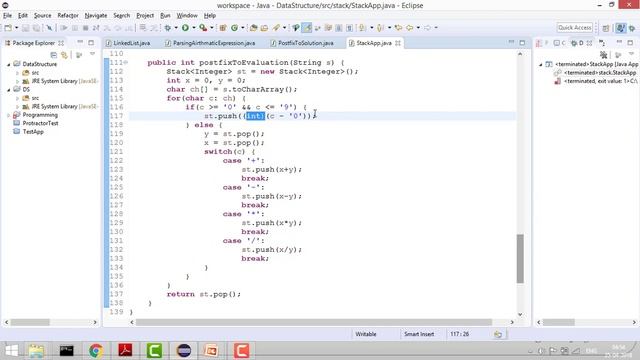
Task: Open the dropdown arrow next to Debug
Action: coord(176,28)
